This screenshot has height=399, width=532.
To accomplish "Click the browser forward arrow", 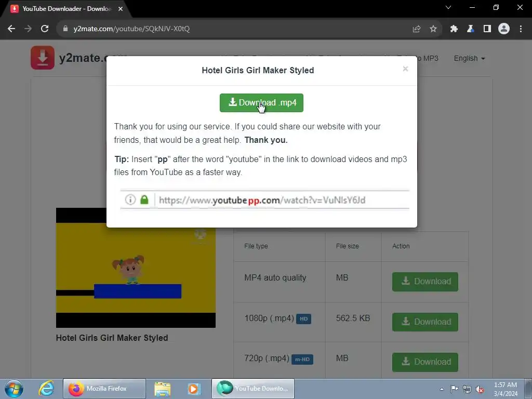I will click(x=28, y=29).
